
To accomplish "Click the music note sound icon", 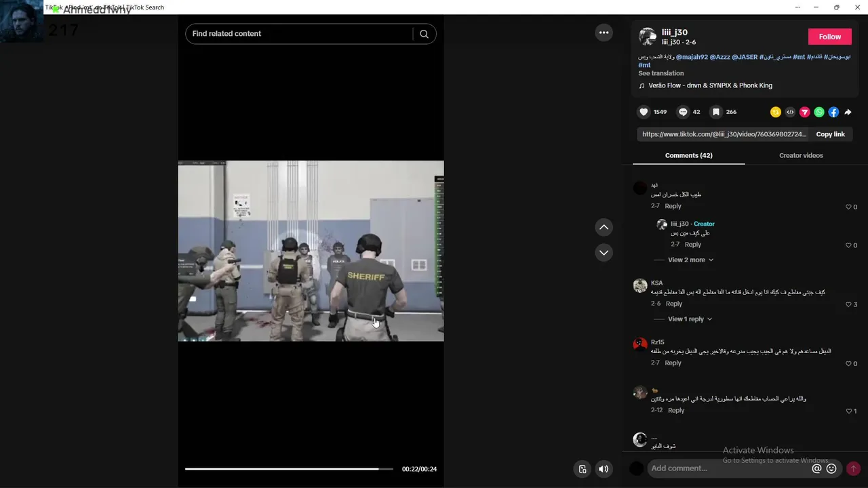I will tap(642, 86).
